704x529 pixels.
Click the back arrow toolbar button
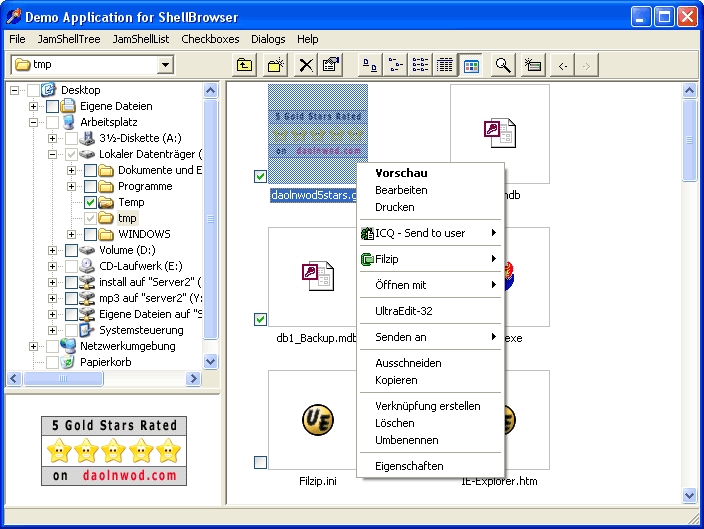point(564,65)
